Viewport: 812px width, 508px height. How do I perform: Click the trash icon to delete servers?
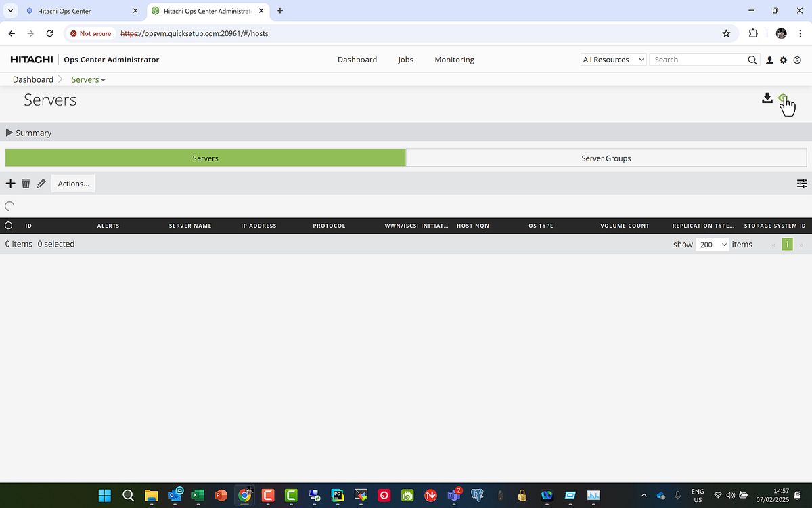(26, 184)
